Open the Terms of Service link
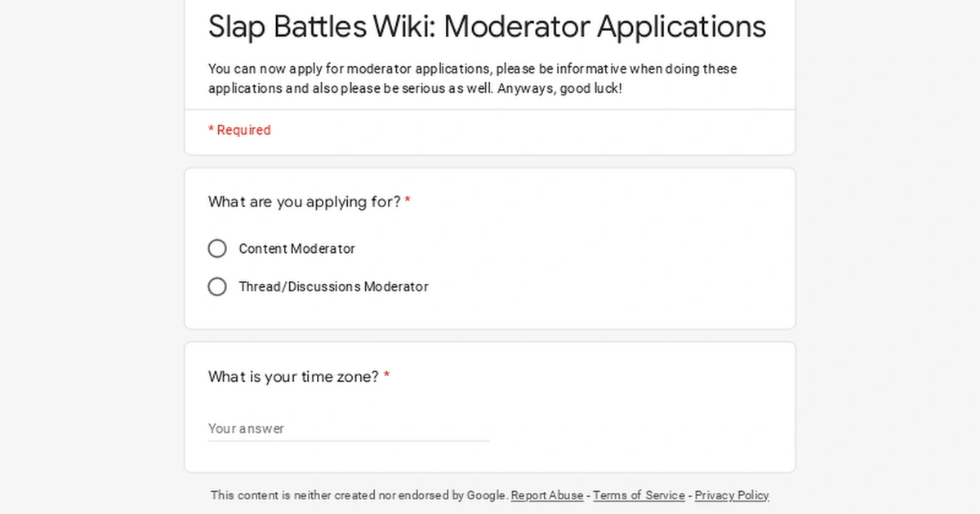This screenshot has height=514, width=980. 639,495
